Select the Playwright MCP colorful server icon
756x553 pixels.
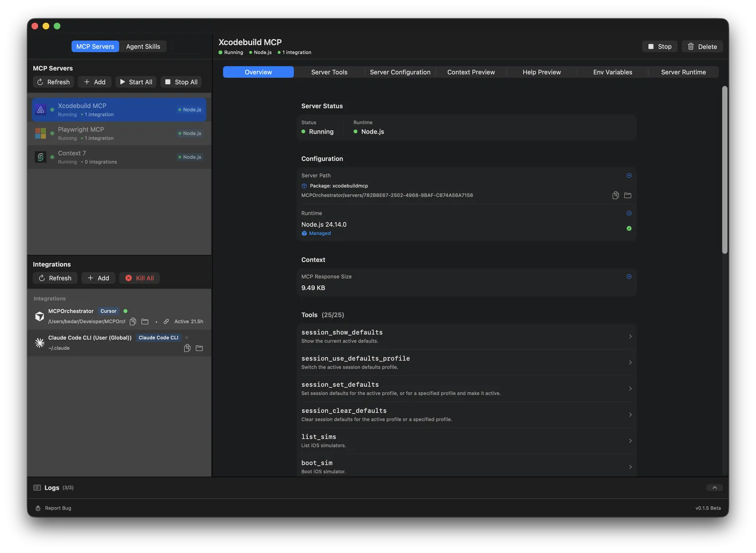pyautogui.click(x=41, y=133)
